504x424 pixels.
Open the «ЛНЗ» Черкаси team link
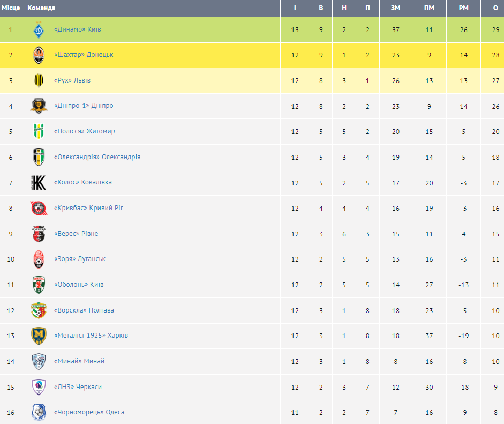pos(78,387)
